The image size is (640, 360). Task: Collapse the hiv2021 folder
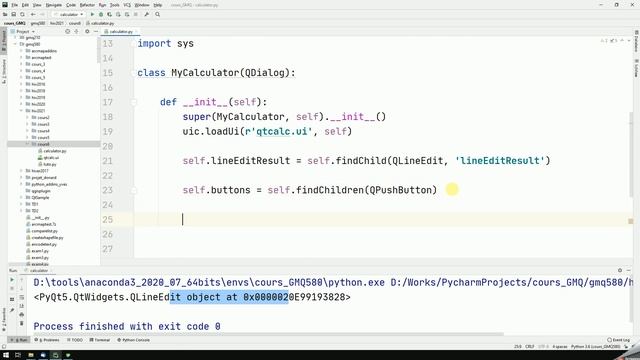[x=22, y=111]
